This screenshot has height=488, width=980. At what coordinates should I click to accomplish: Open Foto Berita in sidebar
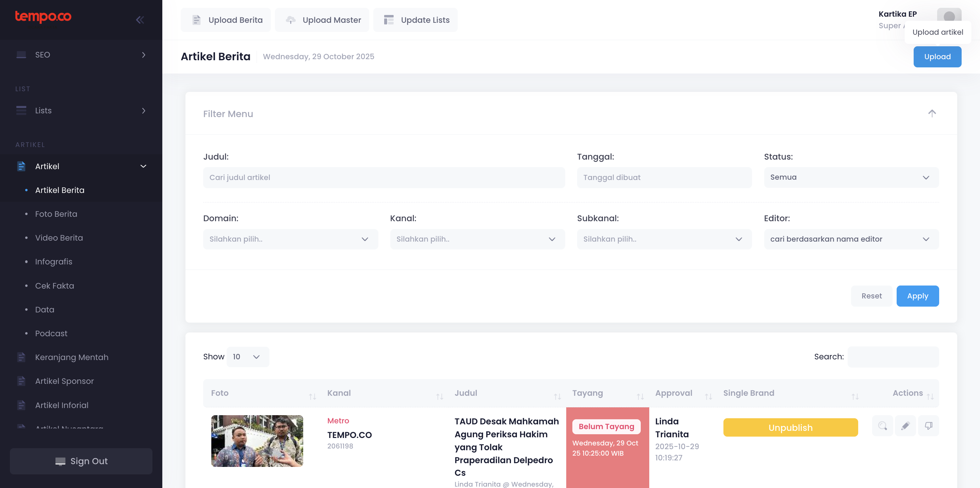56,214
